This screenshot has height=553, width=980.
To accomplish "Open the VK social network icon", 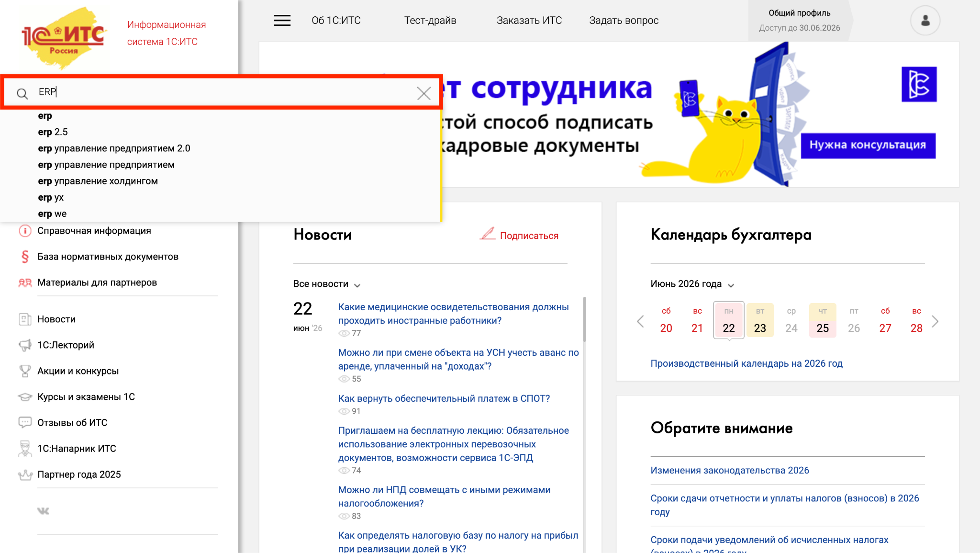I will tap(43, 511).
